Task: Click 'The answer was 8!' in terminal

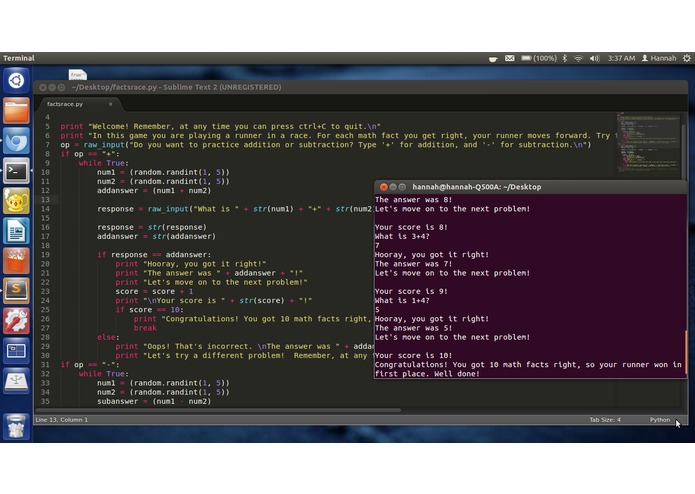Action: (x=414, y=200)
